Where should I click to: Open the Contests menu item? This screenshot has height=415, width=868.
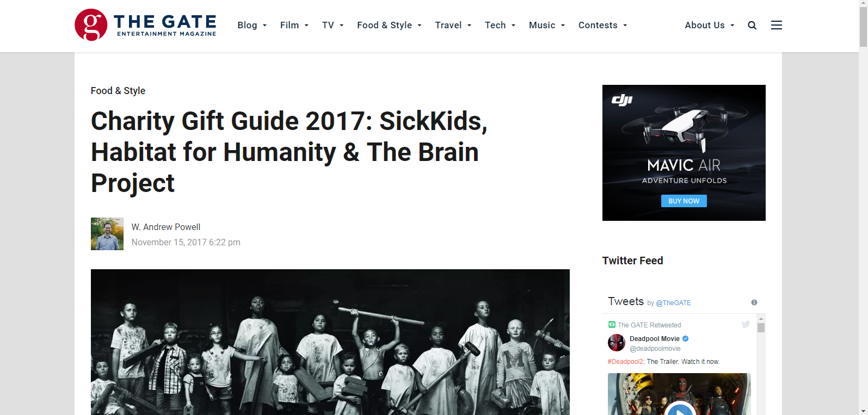(x=603, y=25)
